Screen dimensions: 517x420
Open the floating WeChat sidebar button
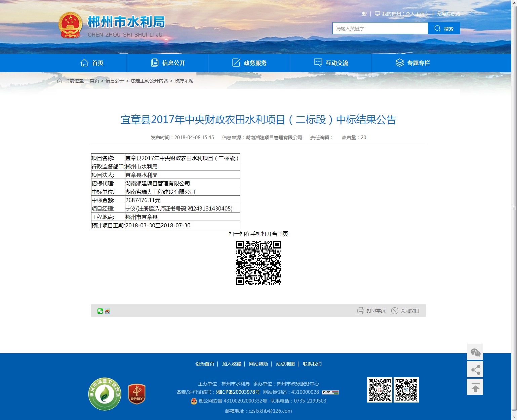coord(475,352)
